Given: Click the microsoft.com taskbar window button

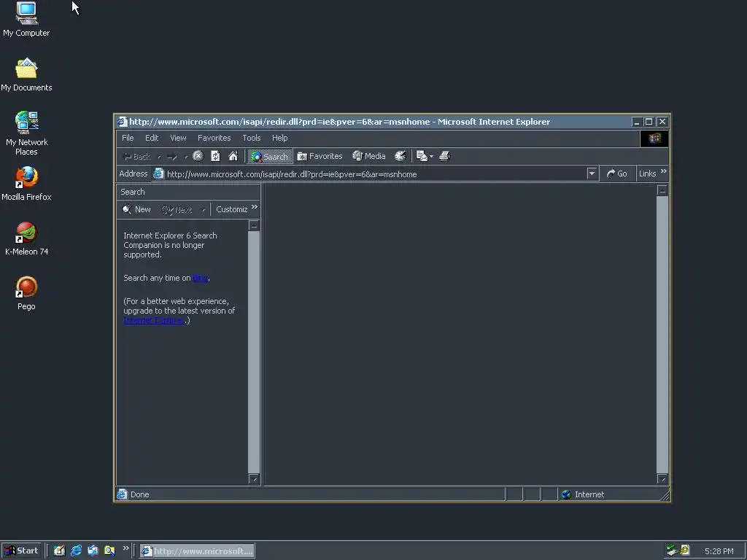Looking at the screenshot, I should tap(197, 551).
